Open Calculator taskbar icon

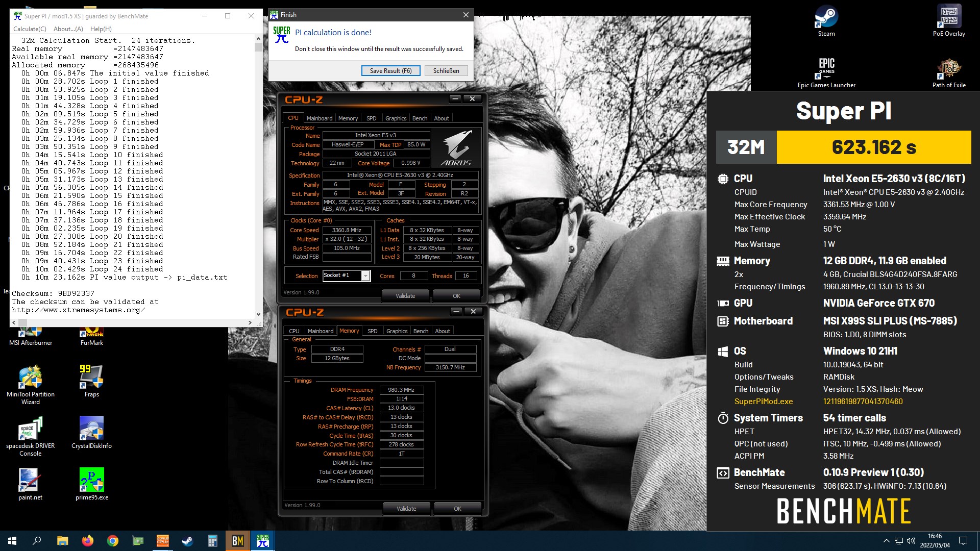pyautogui.click(x=212, y=541)
